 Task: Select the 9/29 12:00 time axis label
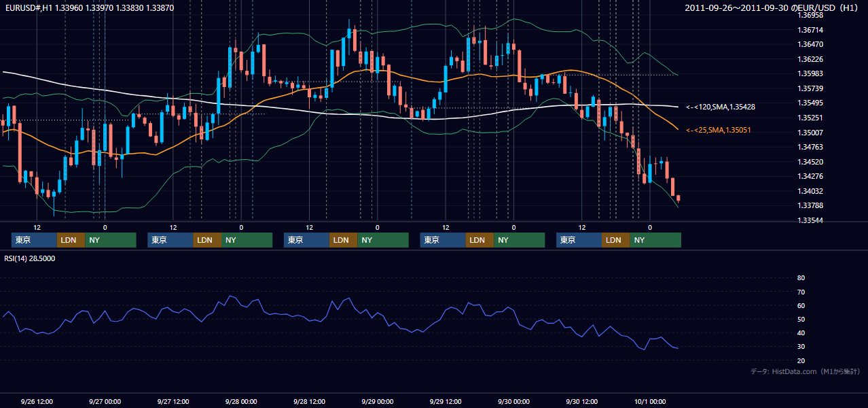click(446, 401)
